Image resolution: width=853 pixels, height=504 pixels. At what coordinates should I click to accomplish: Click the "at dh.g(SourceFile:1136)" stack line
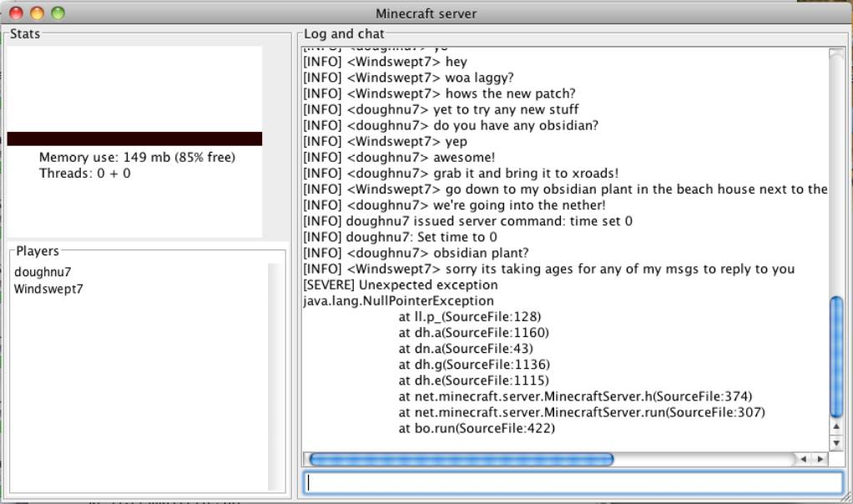pos(474,365)
